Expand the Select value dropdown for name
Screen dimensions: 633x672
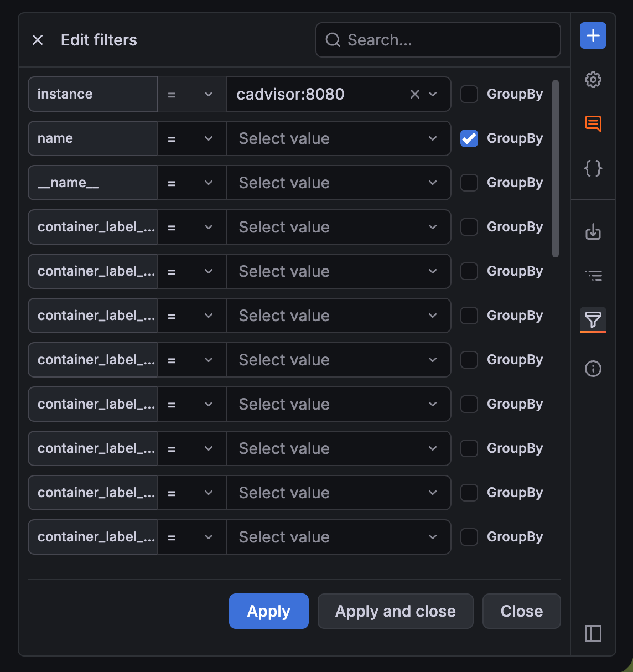pos(338,138)
